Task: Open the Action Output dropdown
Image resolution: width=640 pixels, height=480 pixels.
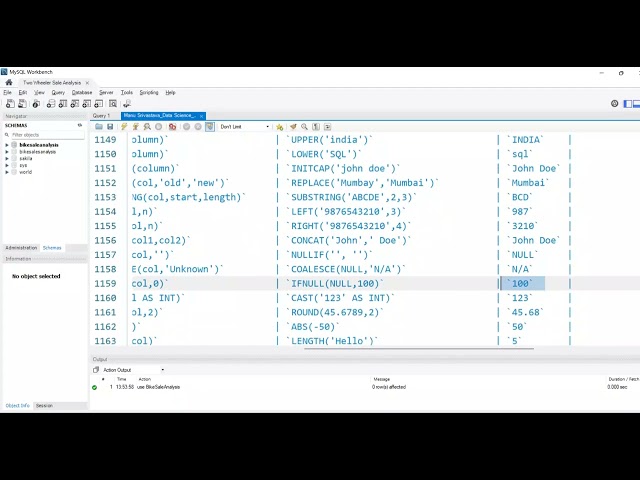Action: [x=133, y=370]
